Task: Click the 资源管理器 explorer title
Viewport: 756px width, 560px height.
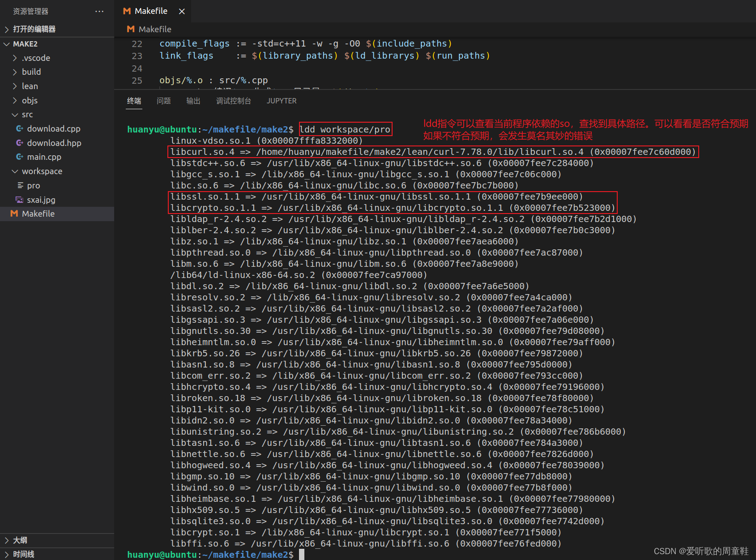Action: [30, 11]
